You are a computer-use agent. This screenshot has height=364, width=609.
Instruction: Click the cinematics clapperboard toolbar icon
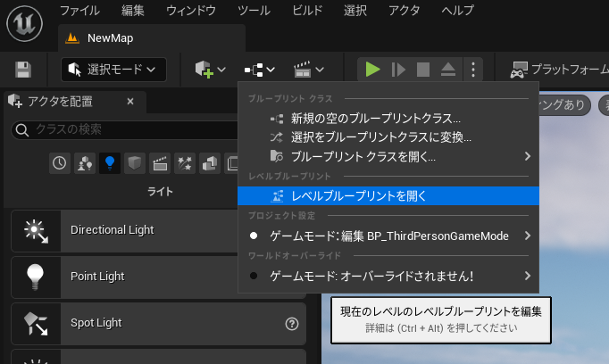click(x=302, y=70)
